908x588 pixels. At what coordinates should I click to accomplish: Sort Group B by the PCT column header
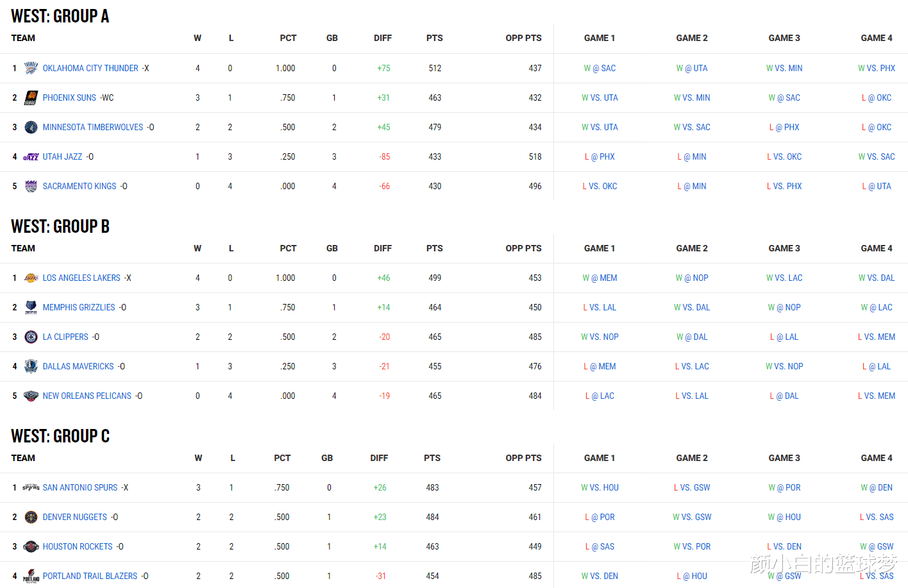click(x=288, y=248)
